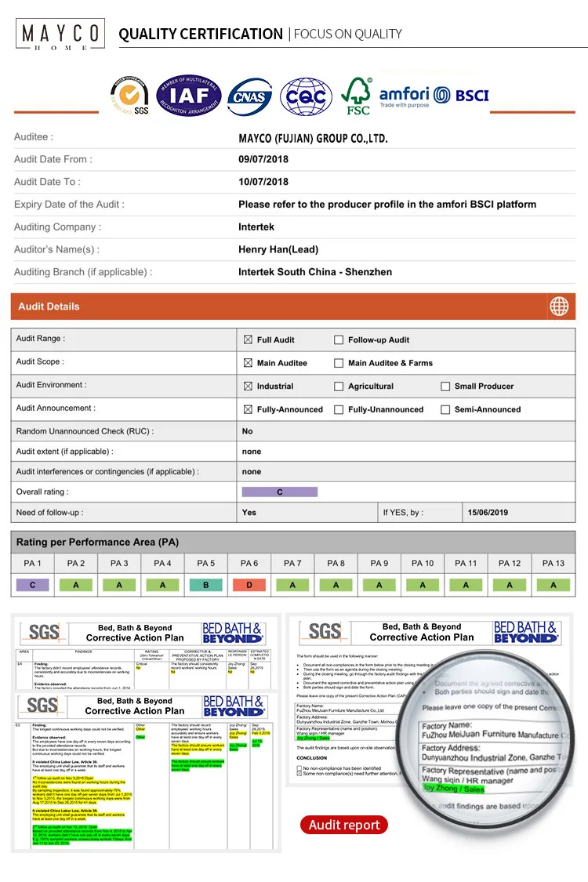The height and width of the screenshot is (882, 588).
Task: Click the purple overall rating C bar
Action: [x=280, y=492]
